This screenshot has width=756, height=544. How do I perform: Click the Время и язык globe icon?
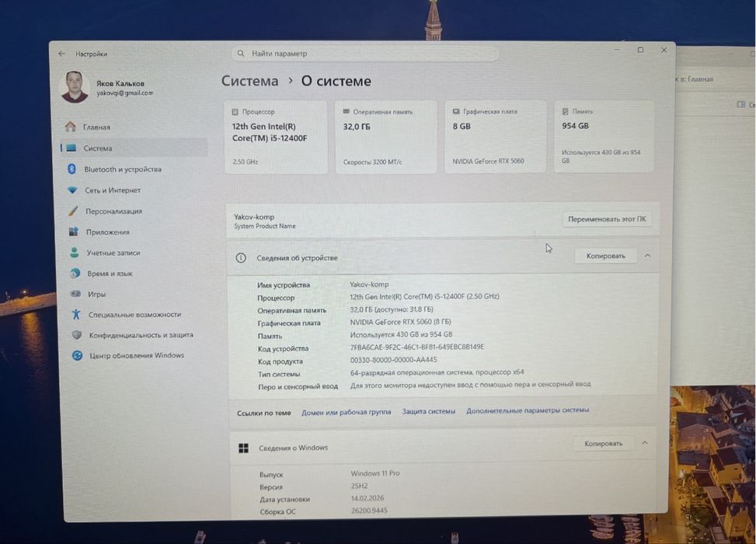(x=75, y=273)
